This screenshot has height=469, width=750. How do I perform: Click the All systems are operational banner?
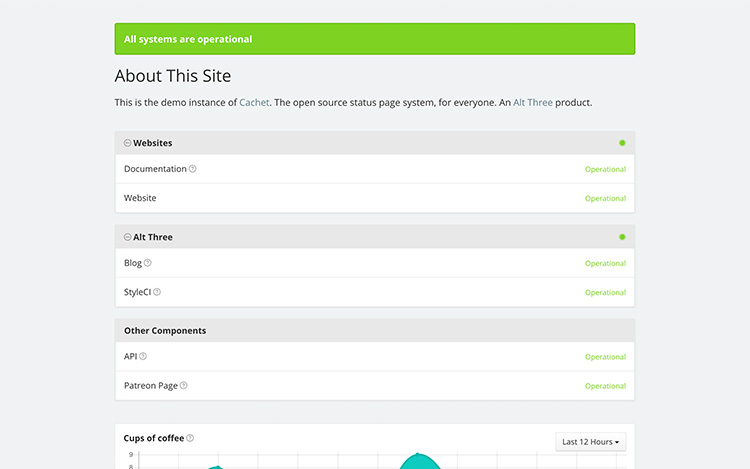[374, 39]
